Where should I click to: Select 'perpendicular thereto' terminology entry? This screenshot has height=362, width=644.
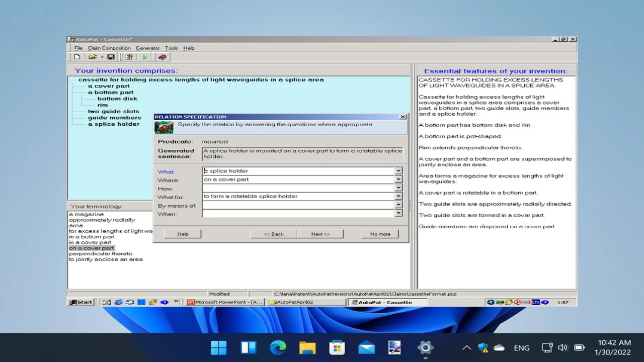tap(101, 253)
